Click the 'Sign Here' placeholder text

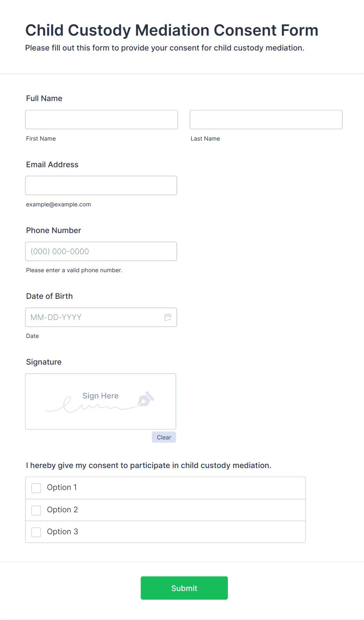pyautogui.click(x=100, y=396)
